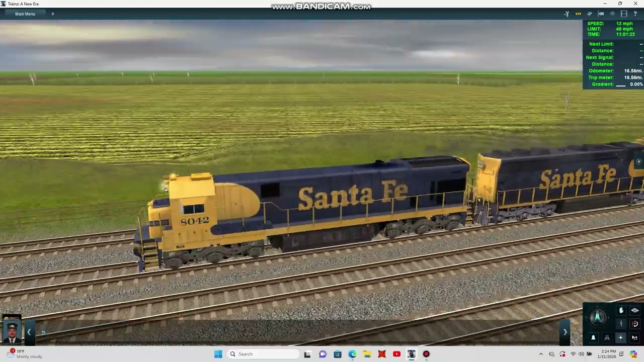Toggle the hand brake icon
644x362 pixels.
coord(621,311)
